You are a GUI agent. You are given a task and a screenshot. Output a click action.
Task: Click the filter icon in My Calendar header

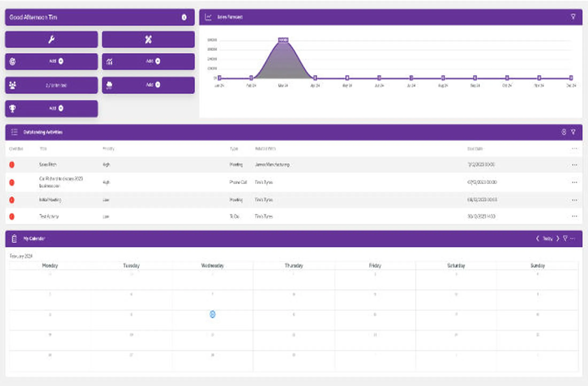click(565, 238)
